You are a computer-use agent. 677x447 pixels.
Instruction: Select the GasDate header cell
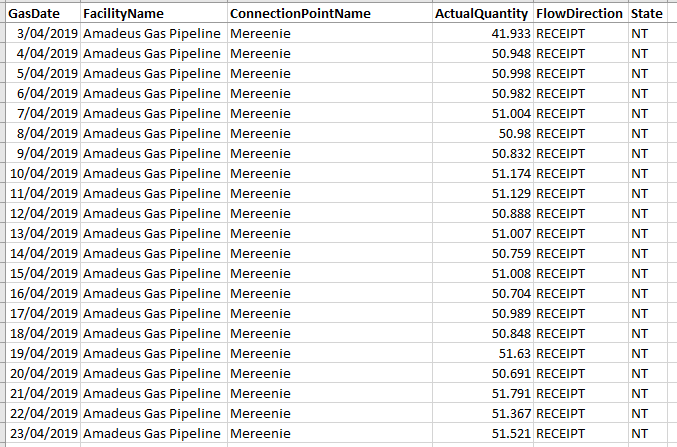tap(43, 13)
